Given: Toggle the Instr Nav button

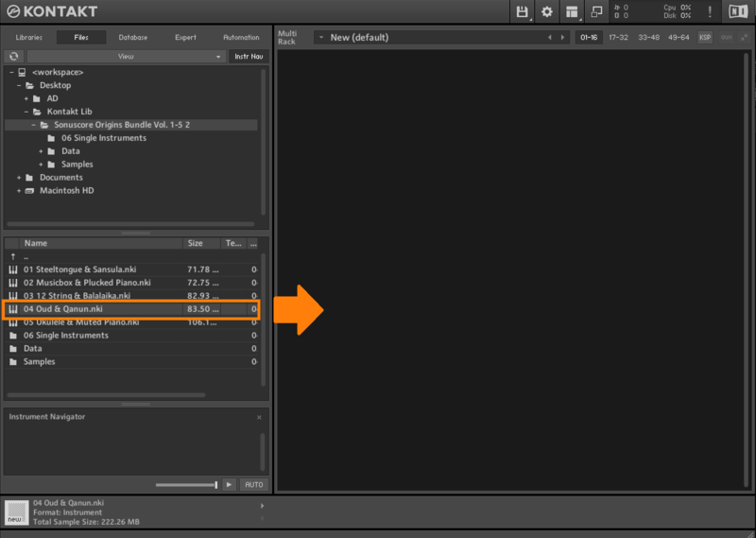Looking at the screenshot, I should point(249,57).
